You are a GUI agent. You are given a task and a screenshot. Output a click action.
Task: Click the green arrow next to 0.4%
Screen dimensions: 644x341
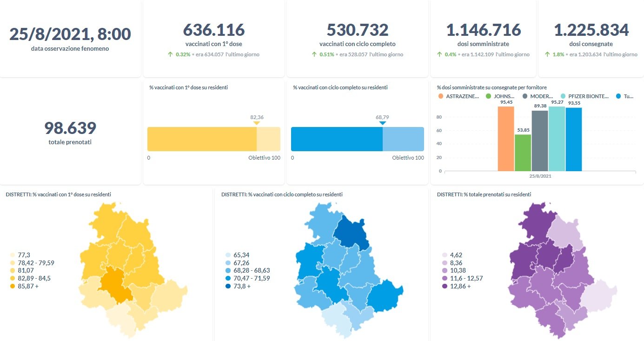click(x=439, y=54)
